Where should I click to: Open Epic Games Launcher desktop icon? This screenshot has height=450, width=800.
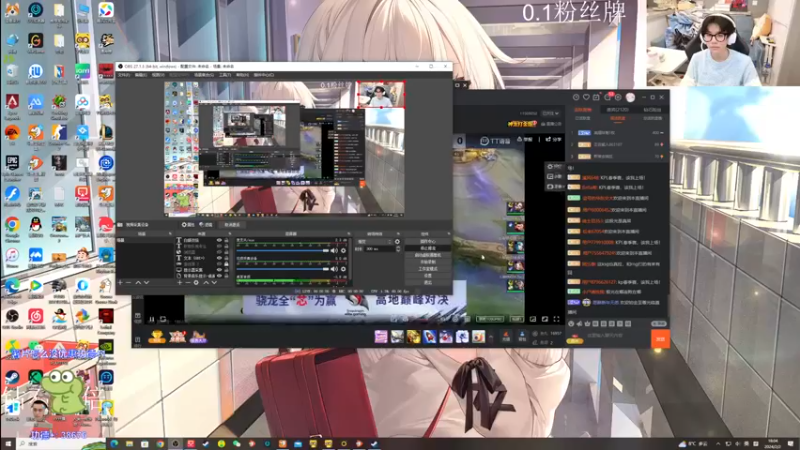(x=12, y=167)
